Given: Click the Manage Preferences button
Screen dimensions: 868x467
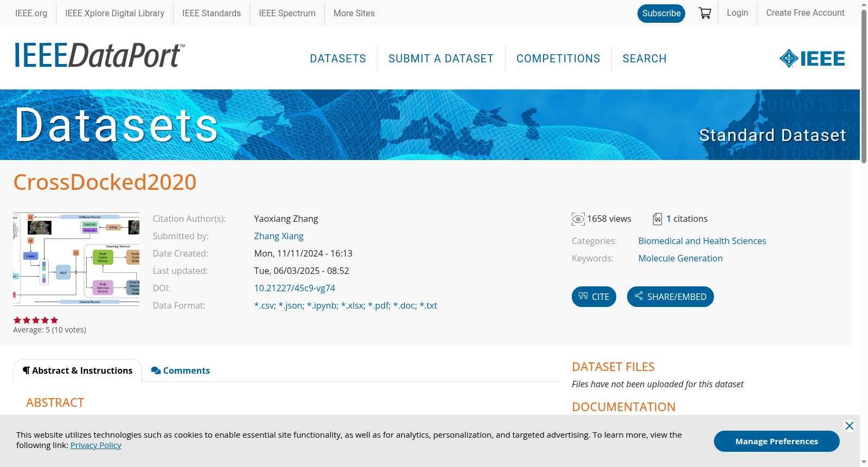Looking at the screenshot, I should coord(777,442).
